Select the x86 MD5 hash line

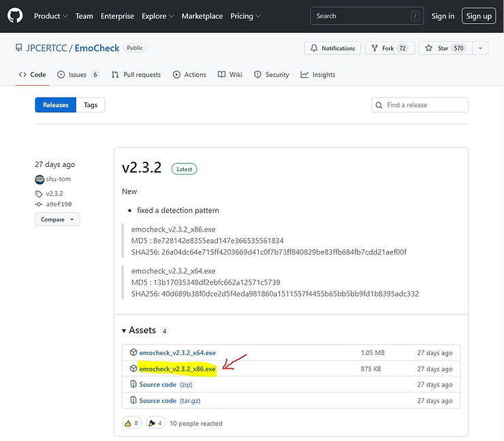(207, 241)
